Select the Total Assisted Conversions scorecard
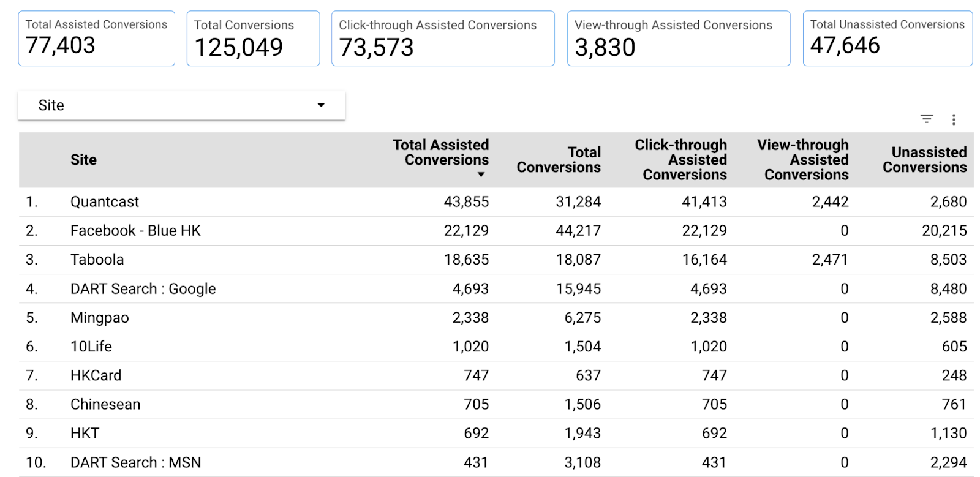980x477 pixels. tap(97, 38)
